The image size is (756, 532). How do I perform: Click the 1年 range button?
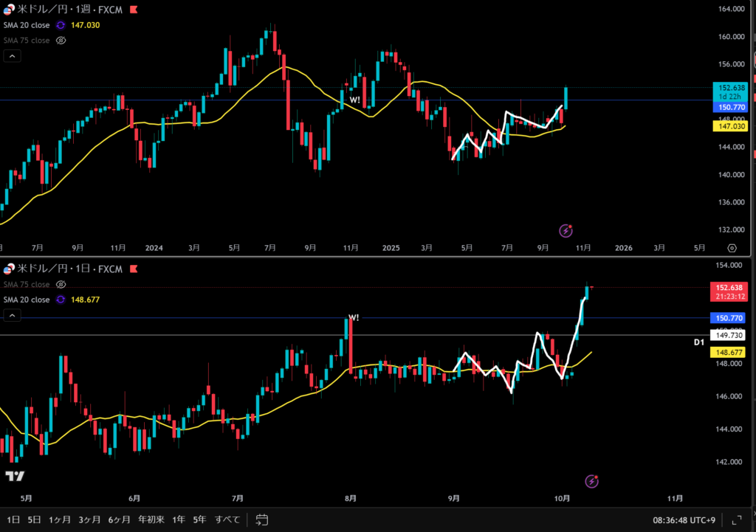179,519
